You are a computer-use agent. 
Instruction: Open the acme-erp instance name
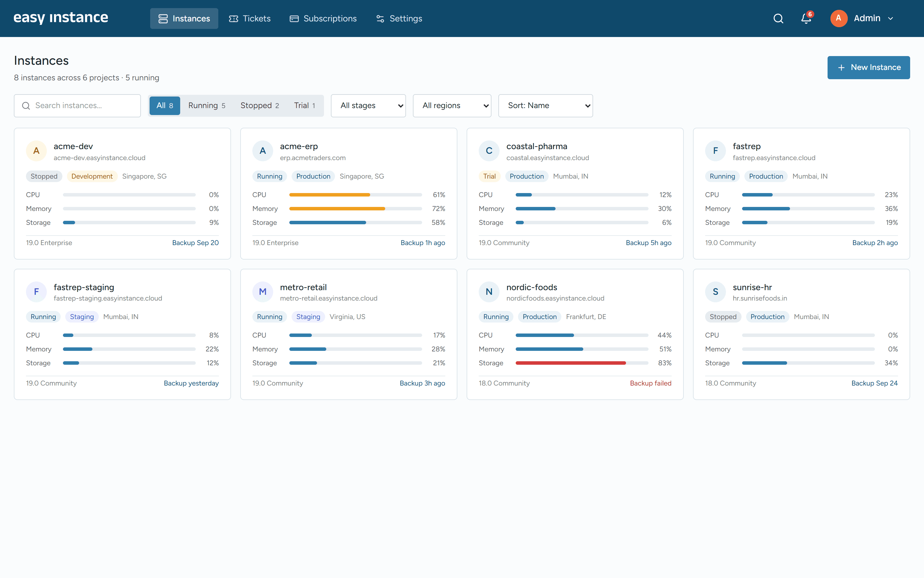coord(299,147)
